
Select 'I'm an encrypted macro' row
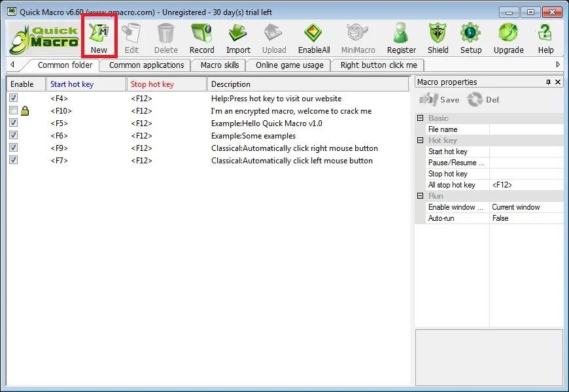pos(291,111)
